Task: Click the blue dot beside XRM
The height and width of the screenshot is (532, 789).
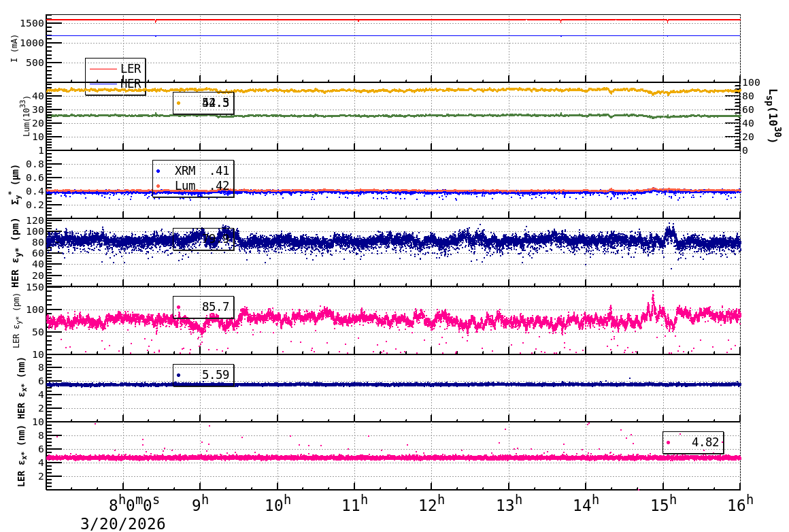Action: tap(158, 171)
